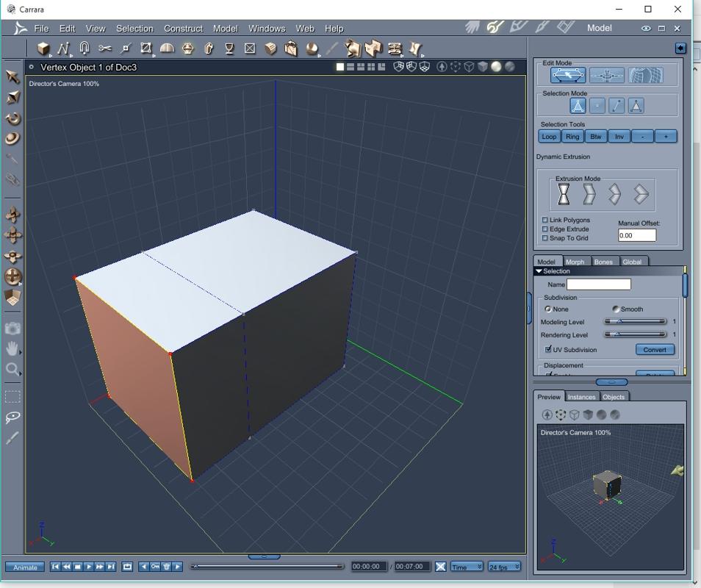Click the Convert button
701x588 pixels.
655,350
